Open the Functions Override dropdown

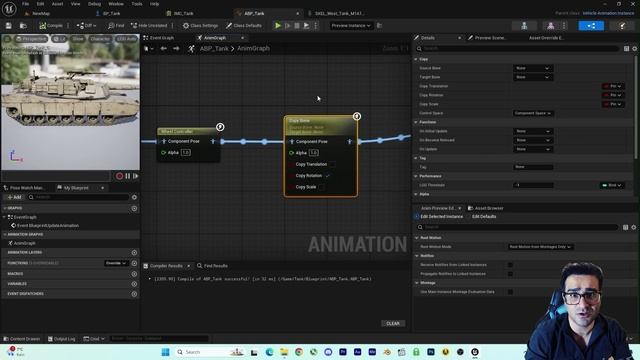tap(116, 263)
